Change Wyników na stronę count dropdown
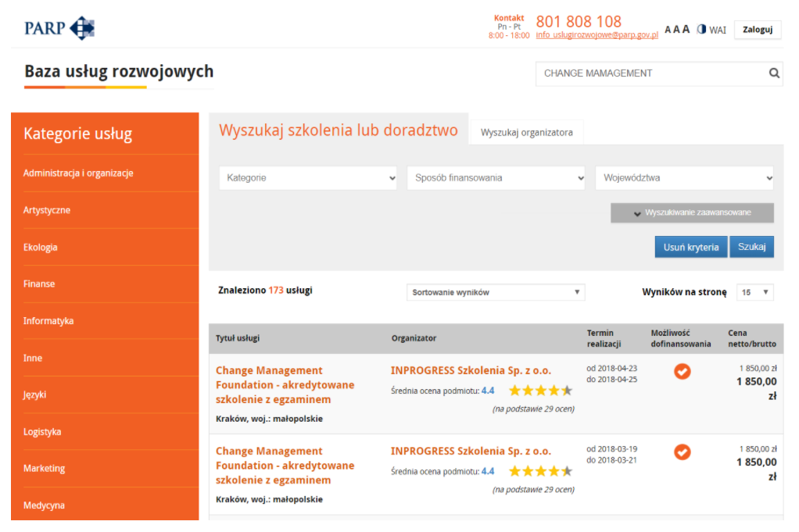799x532 pixels. (755, 292)
